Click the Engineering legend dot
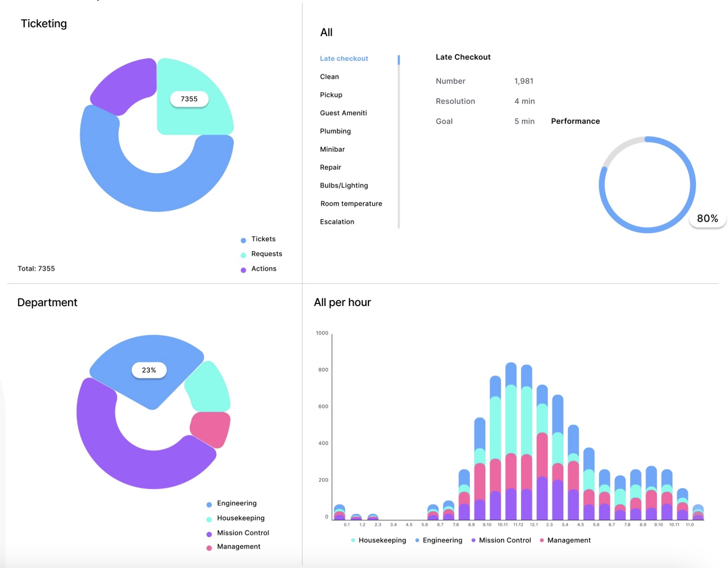The height and width of the screenshot is (568, 728). click(209, 503)
